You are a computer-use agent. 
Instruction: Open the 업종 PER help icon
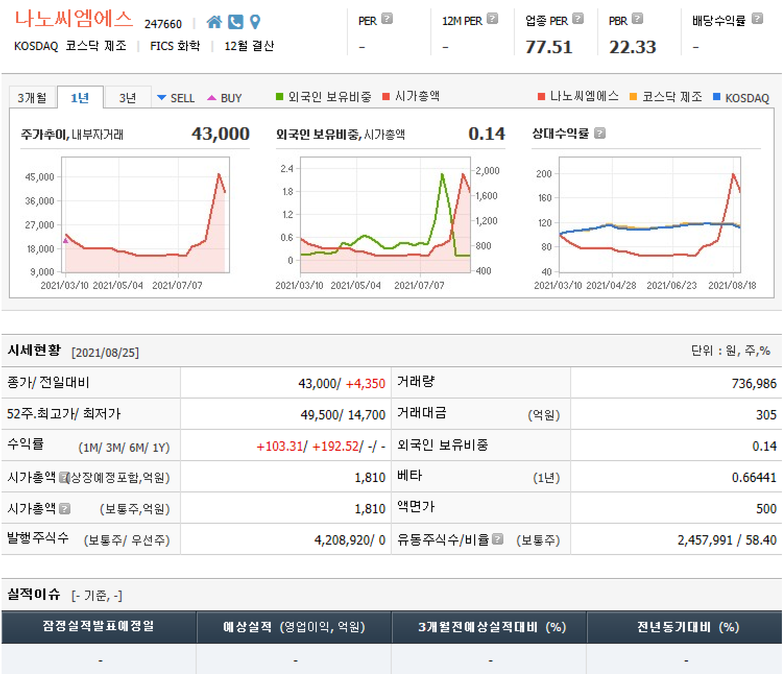coord(578,19)
